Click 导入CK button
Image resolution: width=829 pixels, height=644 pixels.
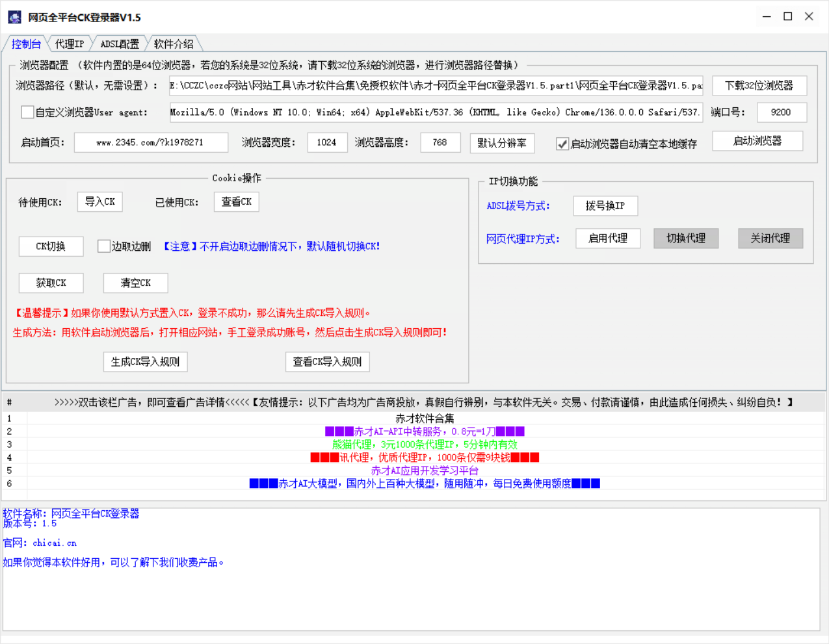[x=100, y=202]
